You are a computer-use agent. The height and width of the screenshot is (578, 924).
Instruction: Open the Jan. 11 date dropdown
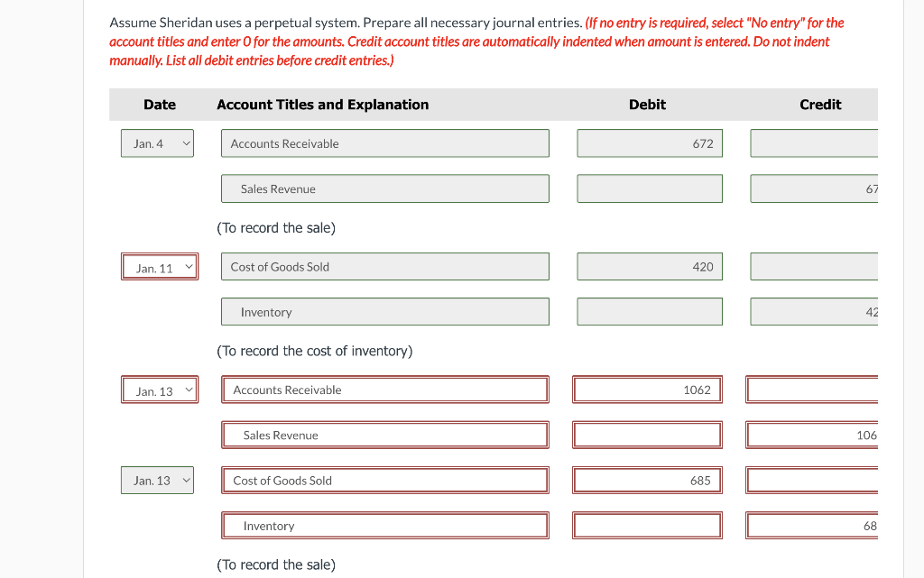click(160, 267)
